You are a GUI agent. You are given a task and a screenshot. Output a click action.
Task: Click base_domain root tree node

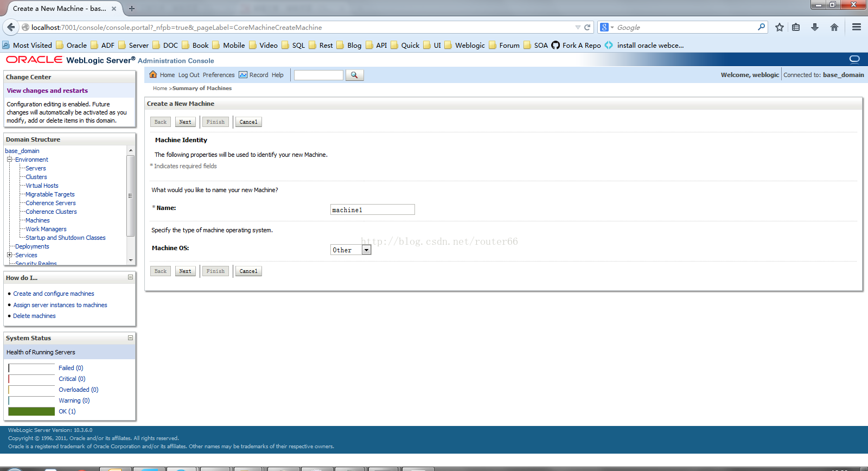[22, 151]
